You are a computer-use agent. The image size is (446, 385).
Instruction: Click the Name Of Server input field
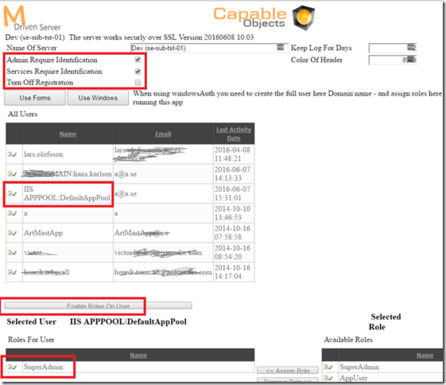[x=209, y=48]
